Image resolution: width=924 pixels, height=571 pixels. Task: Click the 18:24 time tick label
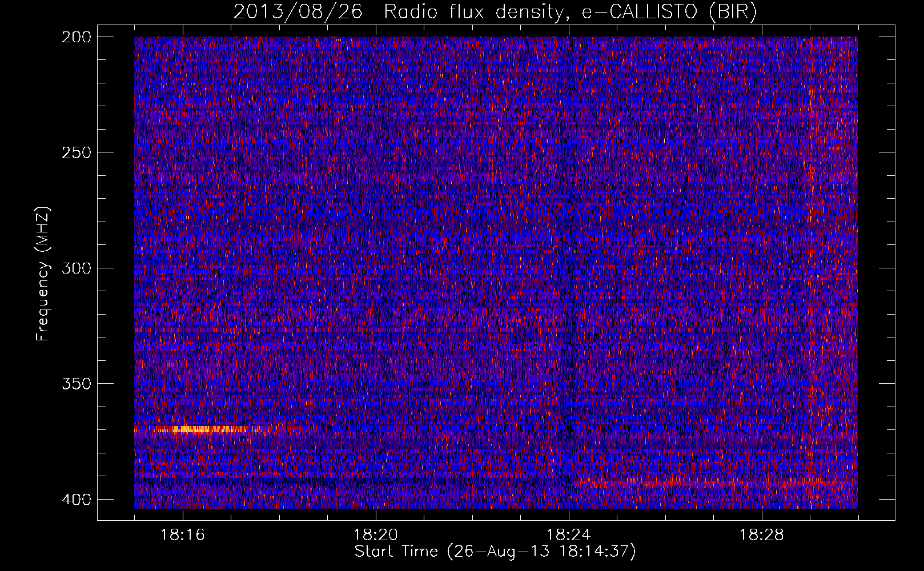569,535
